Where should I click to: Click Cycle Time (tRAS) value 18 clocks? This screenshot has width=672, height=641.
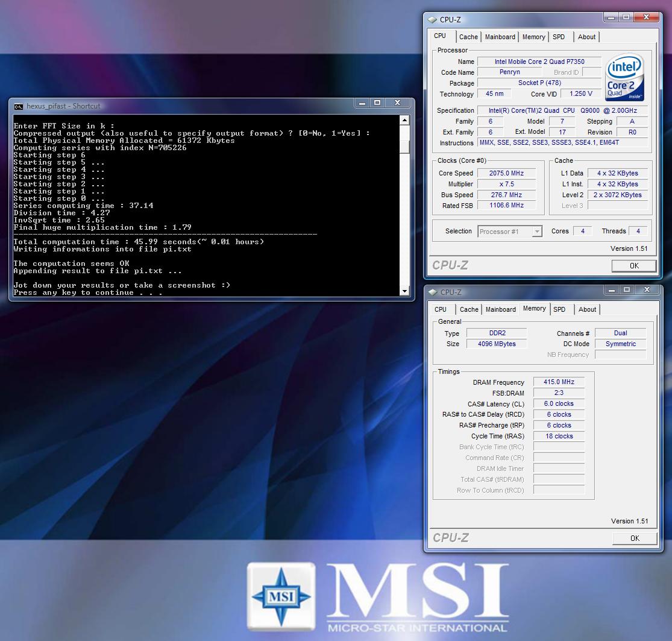559,436
